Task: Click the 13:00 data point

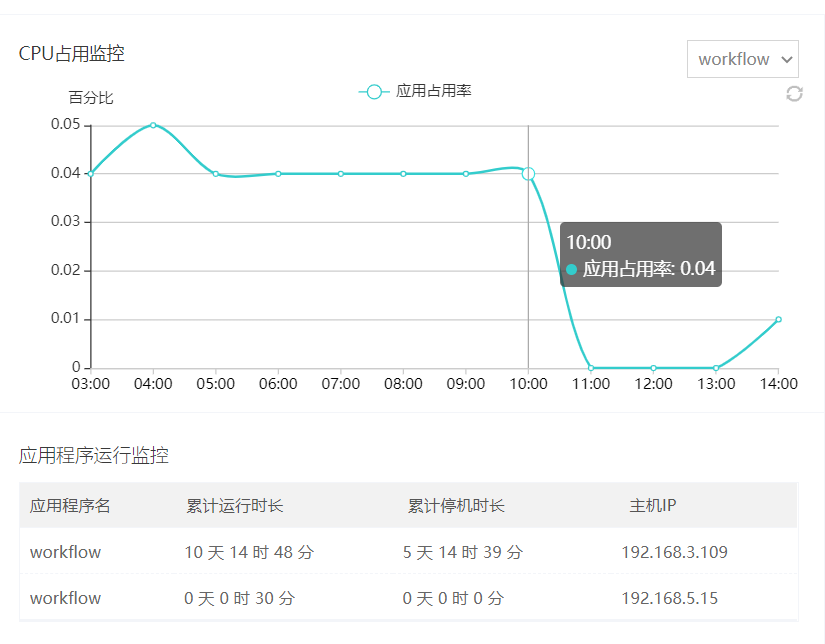Action: [x=716, y=368]
